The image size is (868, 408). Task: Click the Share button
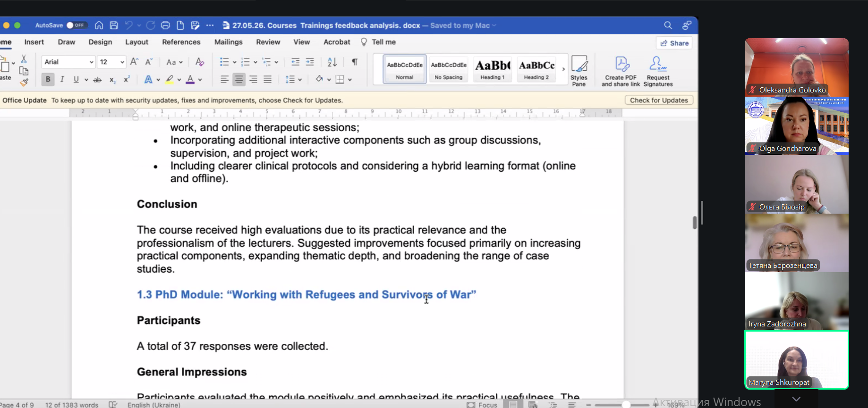point(674,43)
